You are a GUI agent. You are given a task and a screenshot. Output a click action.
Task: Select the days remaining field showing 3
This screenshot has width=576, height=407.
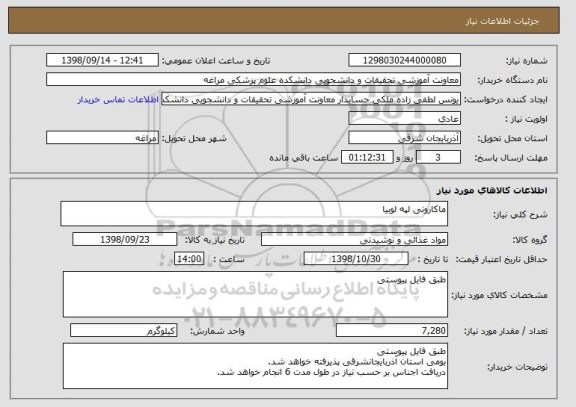point(438,158)
